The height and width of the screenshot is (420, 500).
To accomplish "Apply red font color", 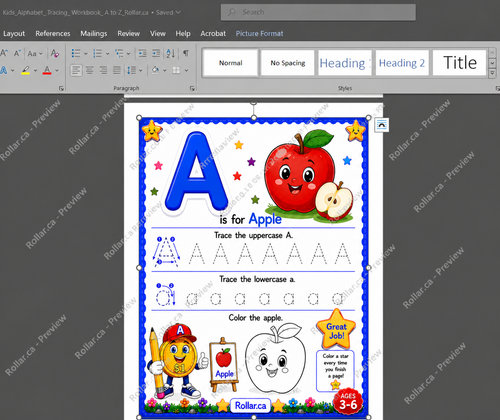I will click(47, 70).
